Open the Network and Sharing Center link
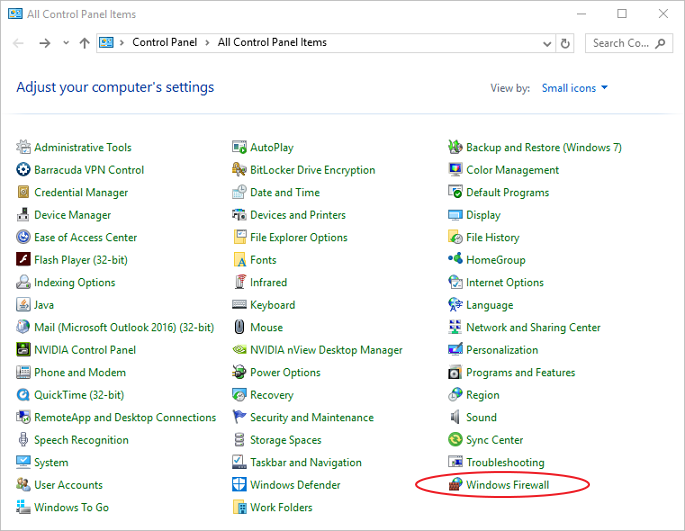 tap(533, 327)
